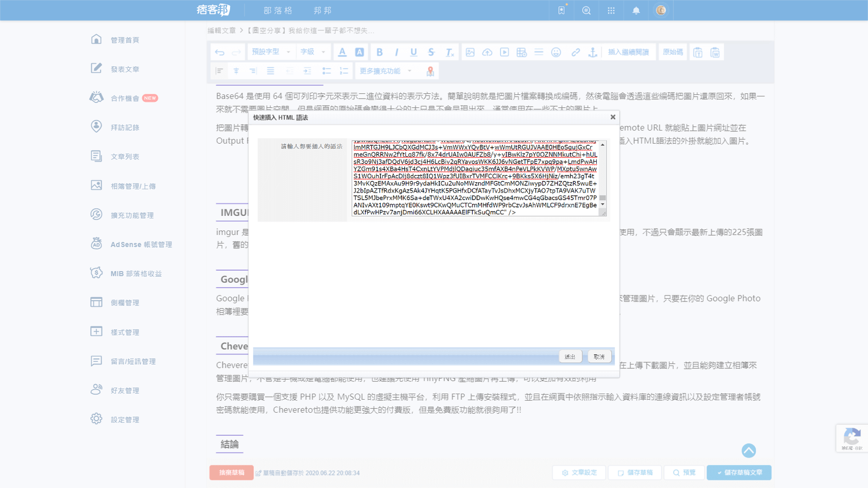
Task: Check the reCAPTCHA verification box
Action: [x=852, y=438]
